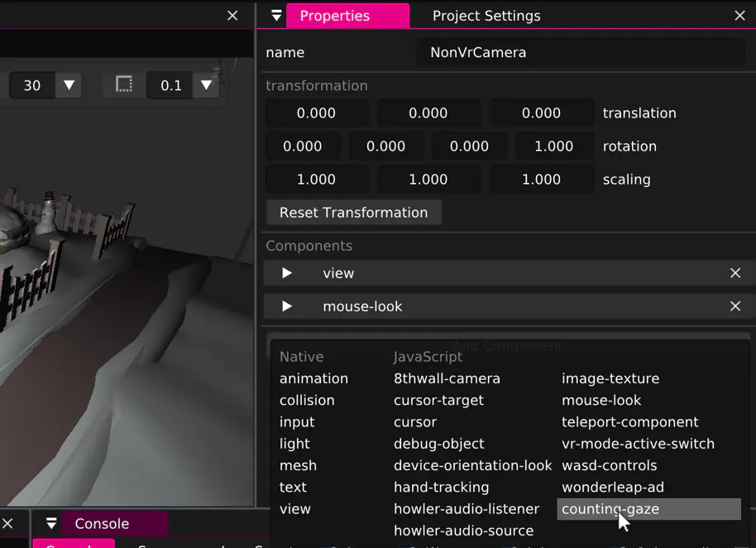This screenshot has width=756, height=548.
Task: Click the snap grid icon in viewport toolbar
Action: [124, 85]
